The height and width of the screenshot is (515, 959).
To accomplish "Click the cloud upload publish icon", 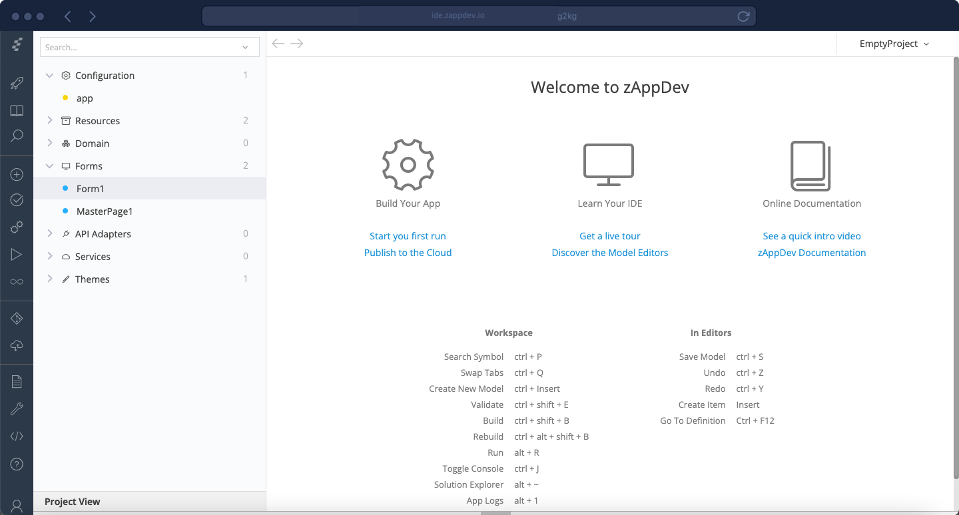I will point(16,345).
